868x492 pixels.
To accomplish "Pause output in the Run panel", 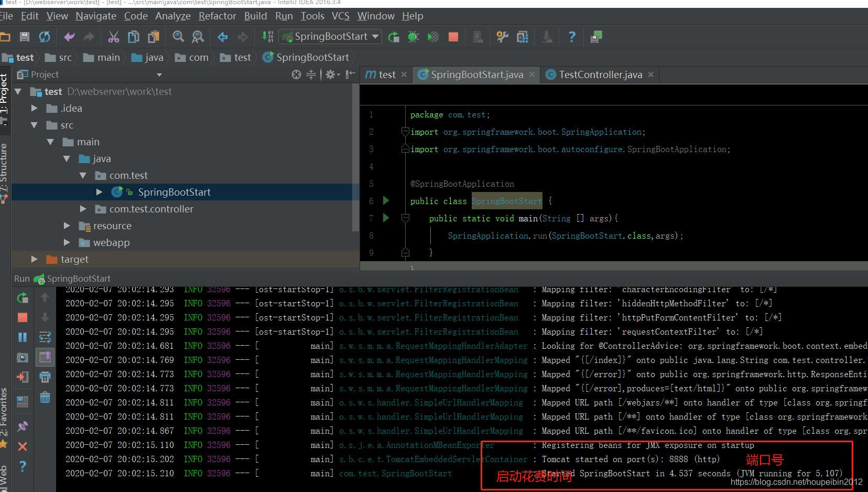I will [23, 337].
